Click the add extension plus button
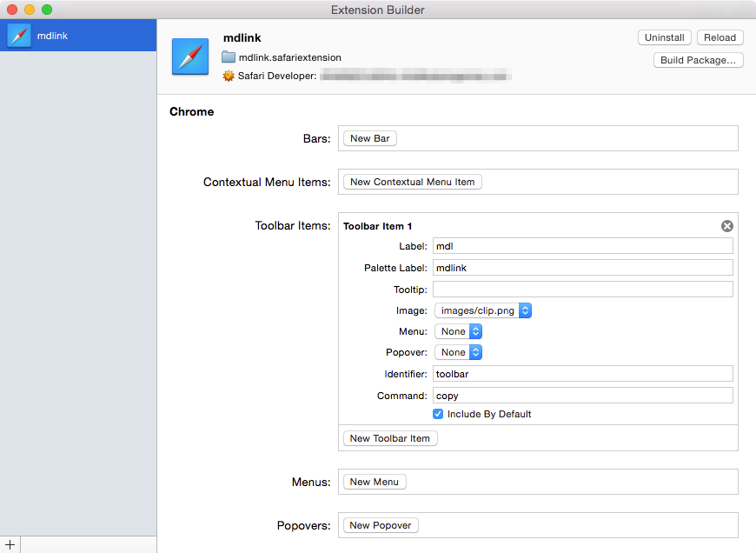This screenshot has height=553, width=756. coord(8,543)
